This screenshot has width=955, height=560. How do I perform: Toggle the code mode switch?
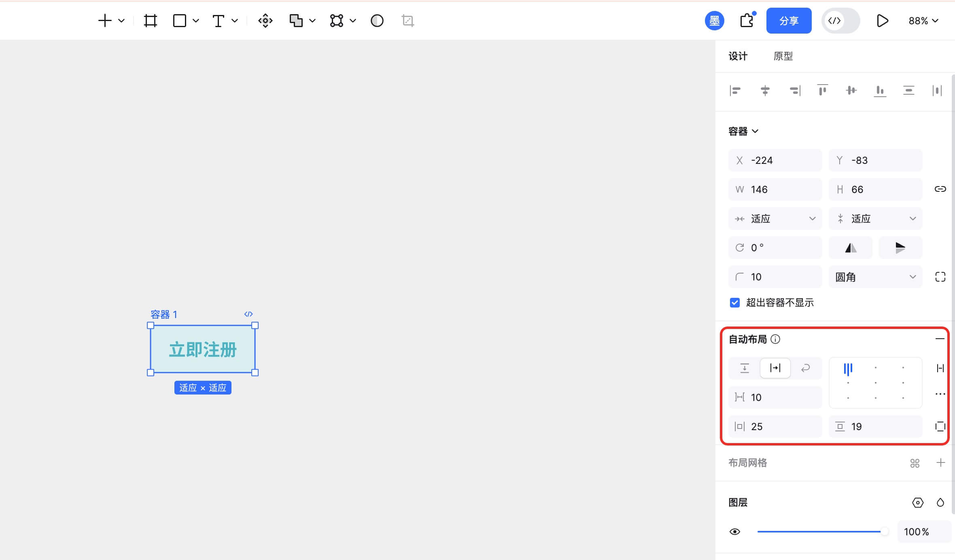click(x=840, y=21)
